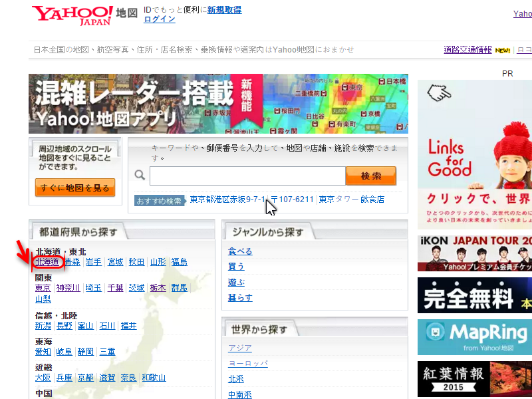This screenshot has width=532, height=399.
Task: Click the iKON JAPAN TOUR banner
Action: [x=475, y=253]
